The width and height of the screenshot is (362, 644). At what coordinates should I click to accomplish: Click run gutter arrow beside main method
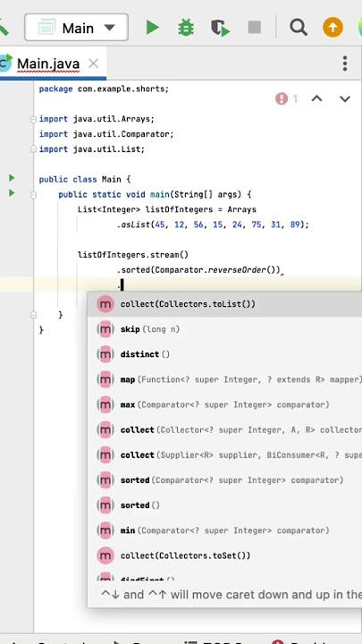(12, 192)
